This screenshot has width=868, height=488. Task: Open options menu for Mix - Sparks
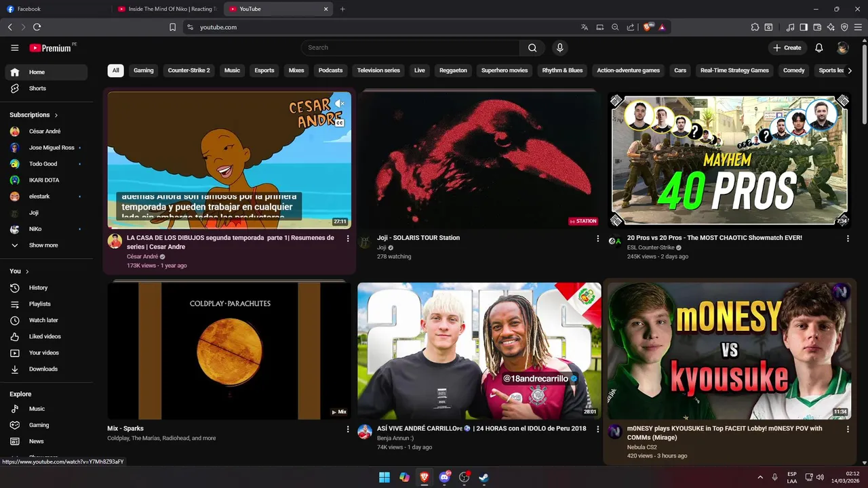coord(348,429)
